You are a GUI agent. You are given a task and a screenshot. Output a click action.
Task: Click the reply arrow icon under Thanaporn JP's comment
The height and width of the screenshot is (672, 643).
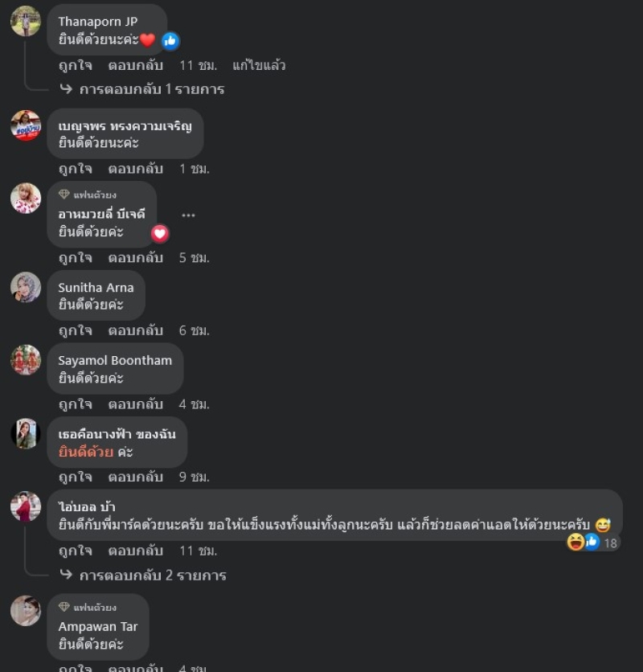tap(66, 88)
